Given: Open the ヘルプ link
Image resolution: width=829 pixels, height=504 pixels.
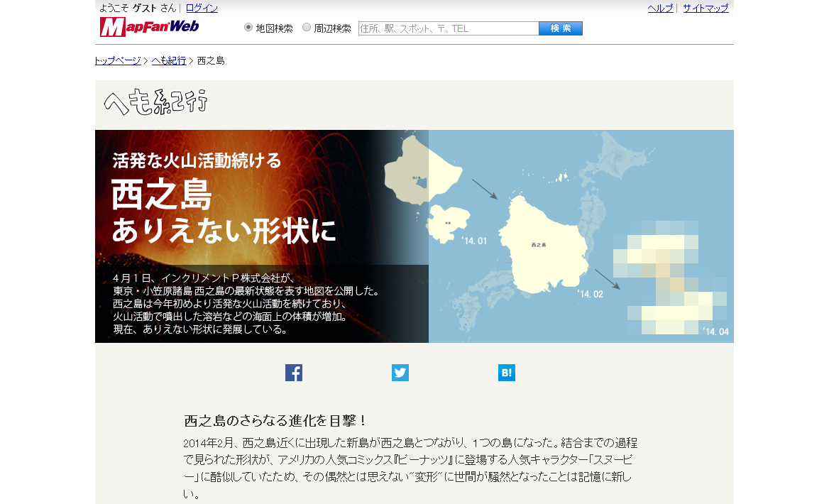Looking at the screenshot, I should point(660,8).
